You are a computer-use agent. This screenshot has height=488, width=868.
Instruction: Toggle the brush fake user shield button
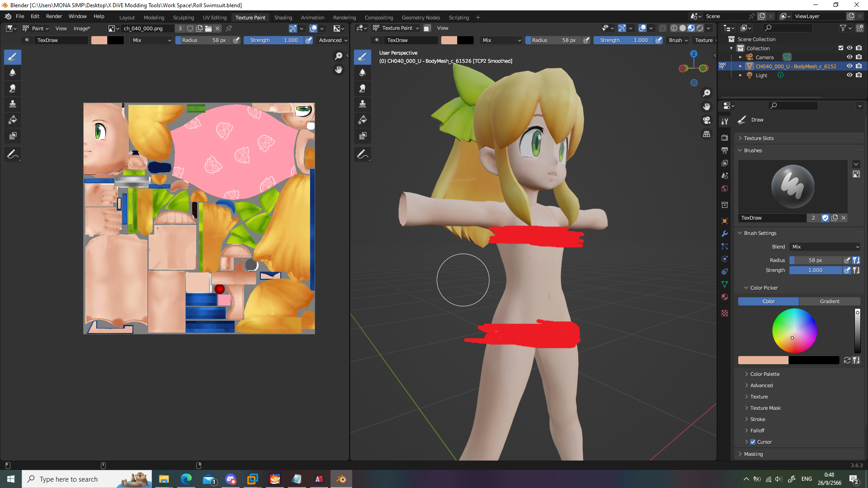point(825,218)
